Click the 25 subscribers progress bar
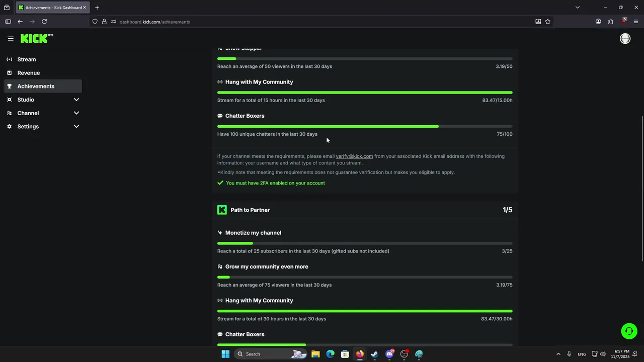644x362 pixels. point(365,243)
